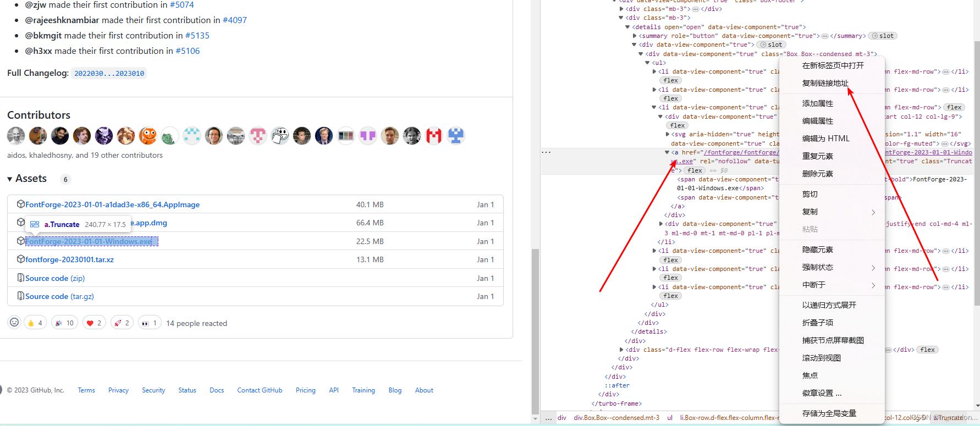980x426 pixels.
Task: Click the package icon beside fontforge-20230101.tar.xz
Action: [21, 259]
